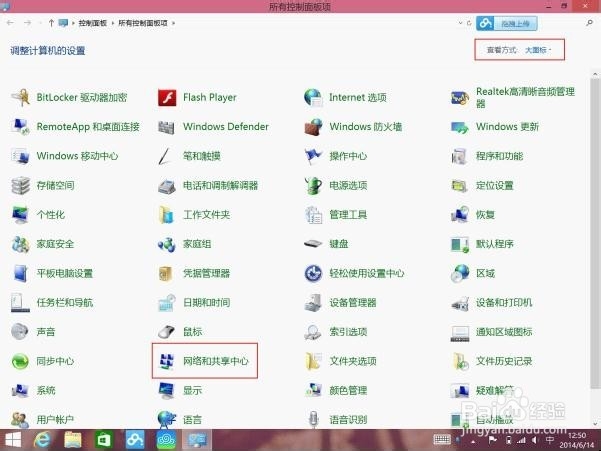The height and width of the screenshot is (451, 601).
Task: Open 日期和时间 link
Action: 207,303
